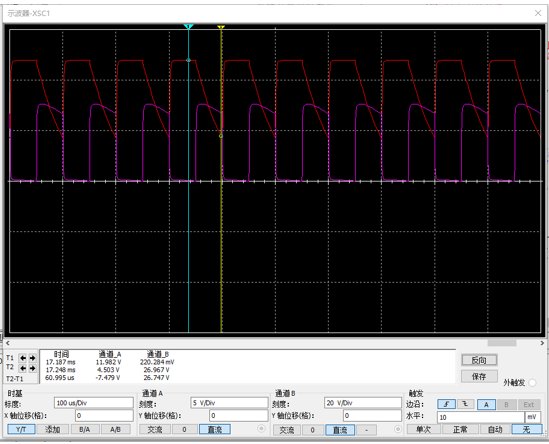Click channel B T1 reading 220.284 mV
549x444 pixels.
pyautogui.click(x=157, y=362)
